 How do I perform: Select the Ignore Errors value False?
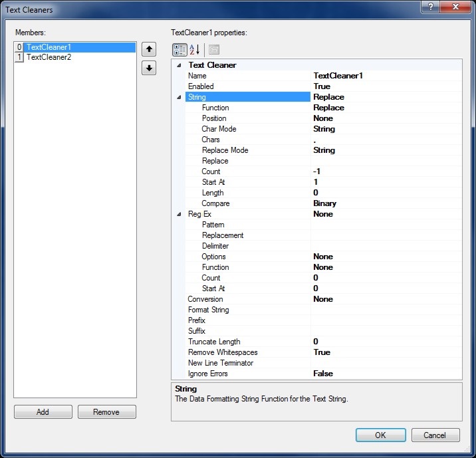click(323, 374)
